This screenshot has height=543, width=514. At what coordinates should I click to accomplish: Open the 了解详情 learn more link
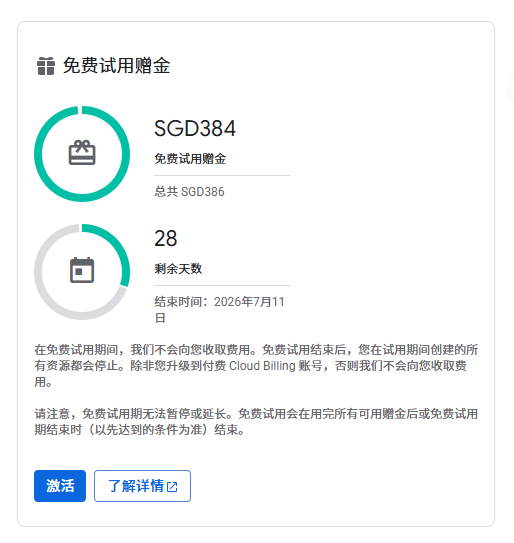tap(142, 486)
